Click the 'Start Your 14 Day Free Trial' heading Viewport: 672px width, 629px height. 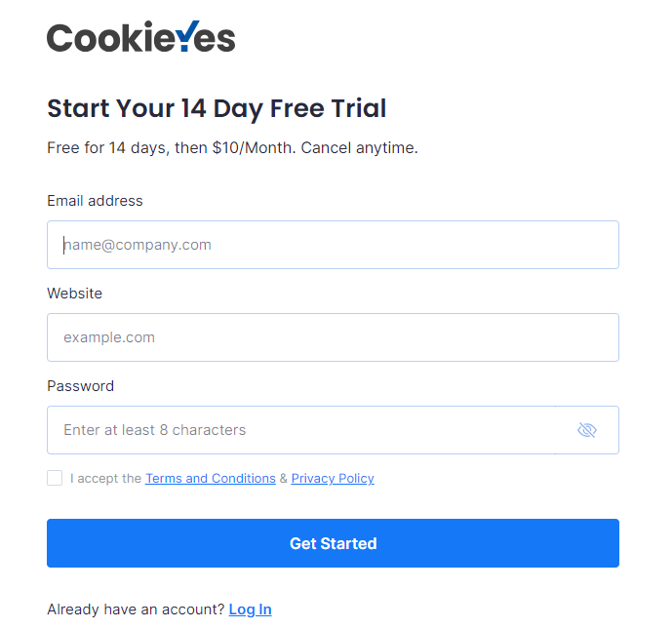pos(217,108)
